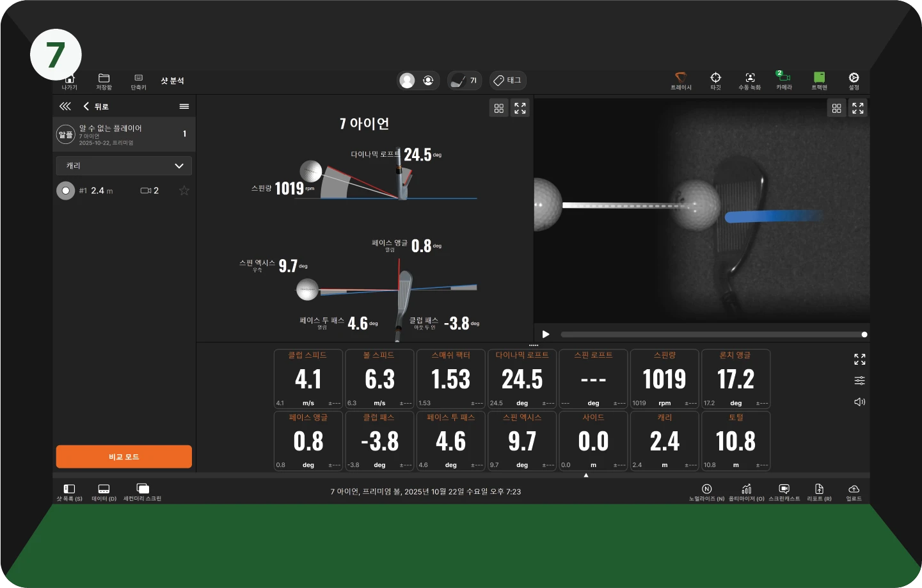Select the 스핀 엑시스 9.7 data tile

pyautogui.click(x=522, y=441)
